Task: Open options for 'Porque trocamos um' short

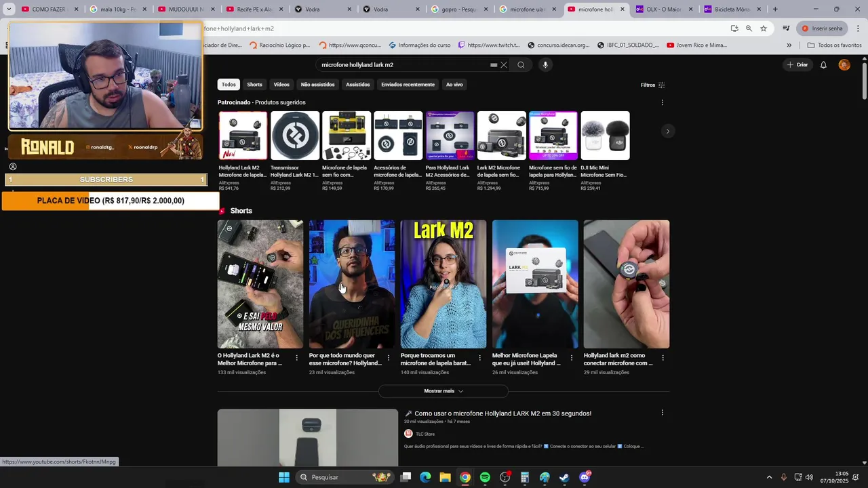Action: pyautogui.click(x=479, y=358)
